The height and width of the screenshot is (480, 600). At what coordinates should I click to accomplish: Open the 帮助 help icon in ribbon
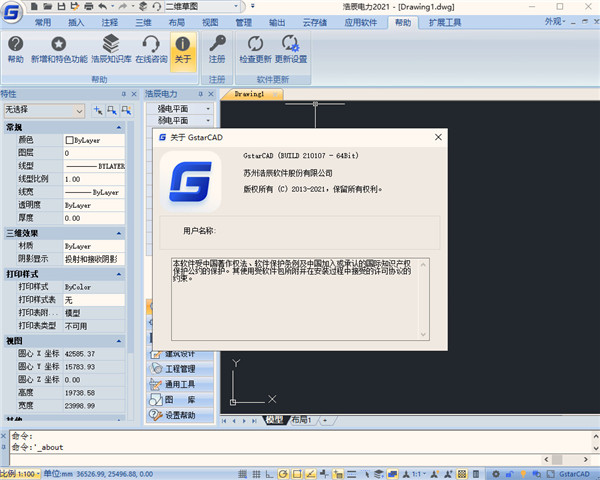tap(15, 50)
